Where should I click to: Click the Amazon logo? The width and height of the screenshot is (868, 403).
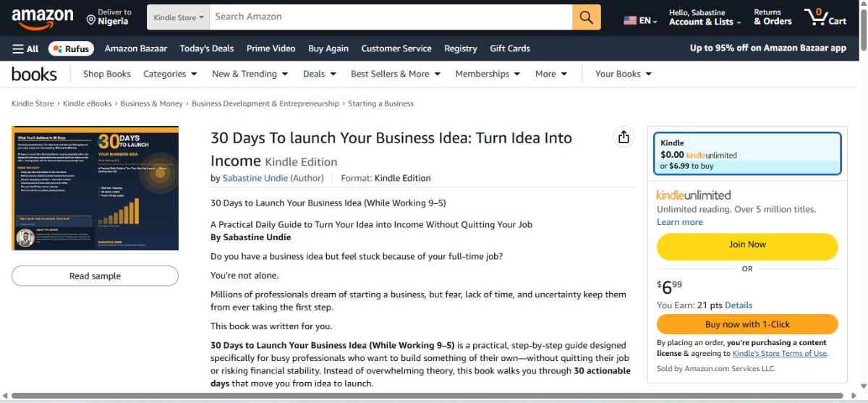(x=42, y=18)
